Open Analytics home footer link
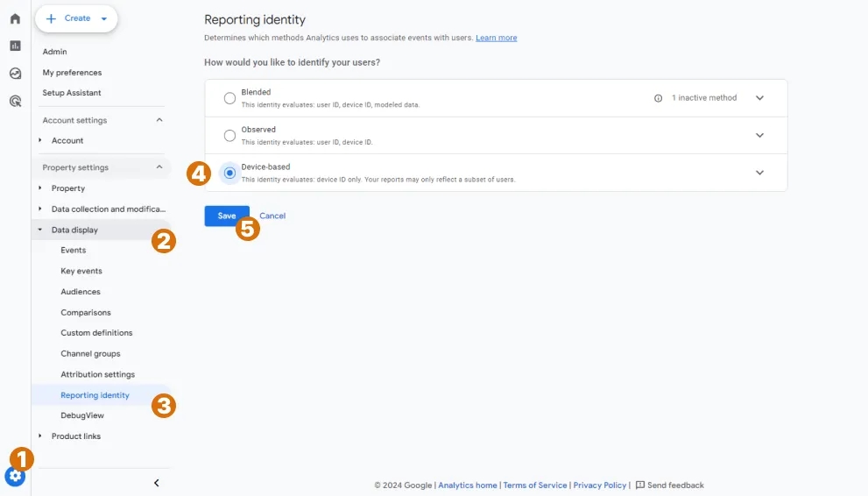The image size is (868, 496). [x=467, y=485]
